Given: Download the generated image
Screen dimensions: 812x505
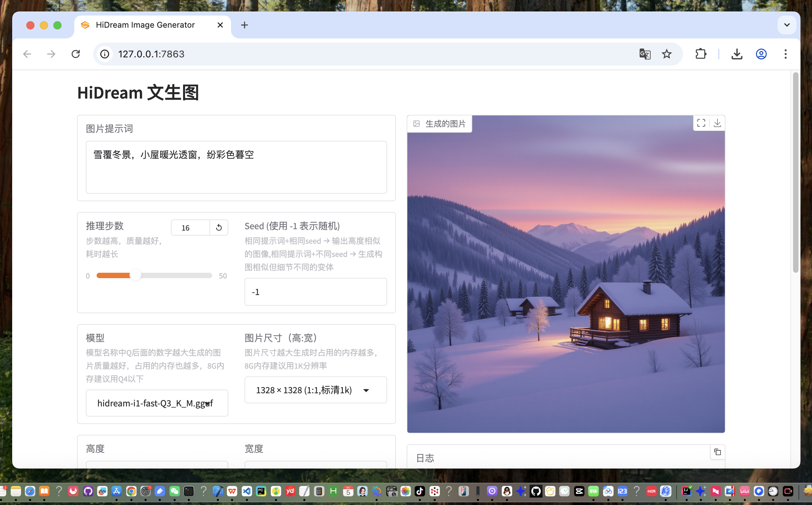Looking at the screenshot, I should [x=717, y=123].
